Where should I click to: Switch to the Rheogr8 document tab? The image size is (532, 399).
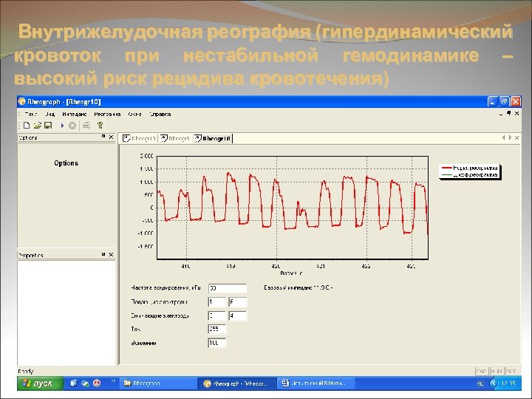[175, 138]
